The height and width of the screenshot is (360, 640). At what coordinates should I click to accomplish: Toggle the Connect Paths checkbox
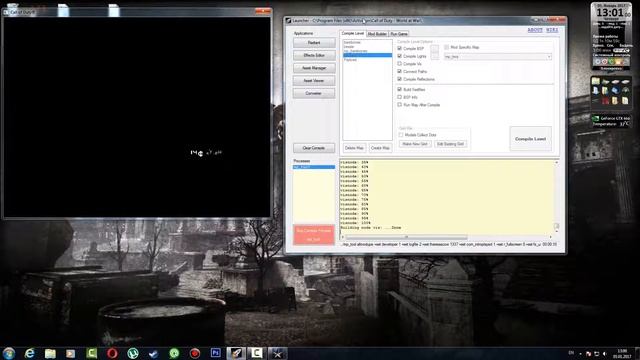[x=400, y=71]
